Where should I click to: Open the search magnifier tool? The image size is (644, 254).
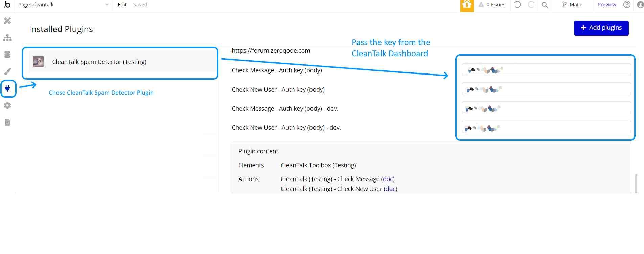[x=545, y=5]
